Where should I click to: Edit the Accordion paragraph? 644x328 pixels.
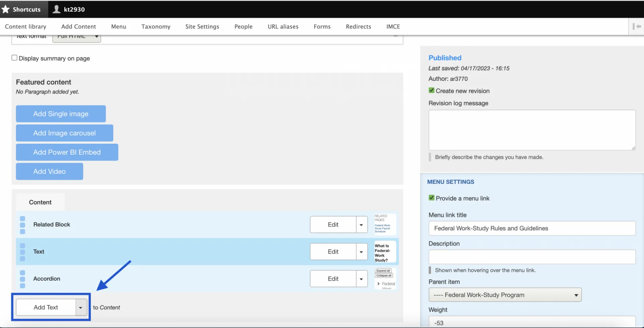point(333,279)
